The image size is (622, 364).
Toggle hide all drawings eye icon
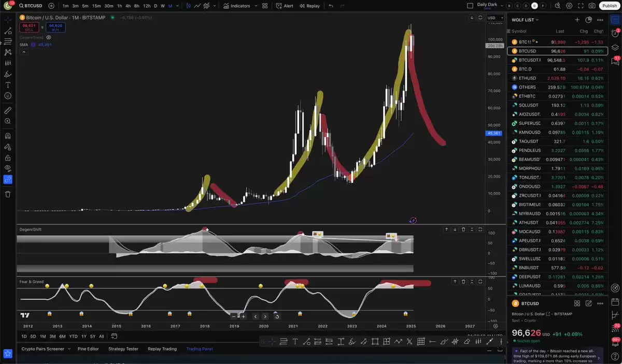click(x=8, y=168)
